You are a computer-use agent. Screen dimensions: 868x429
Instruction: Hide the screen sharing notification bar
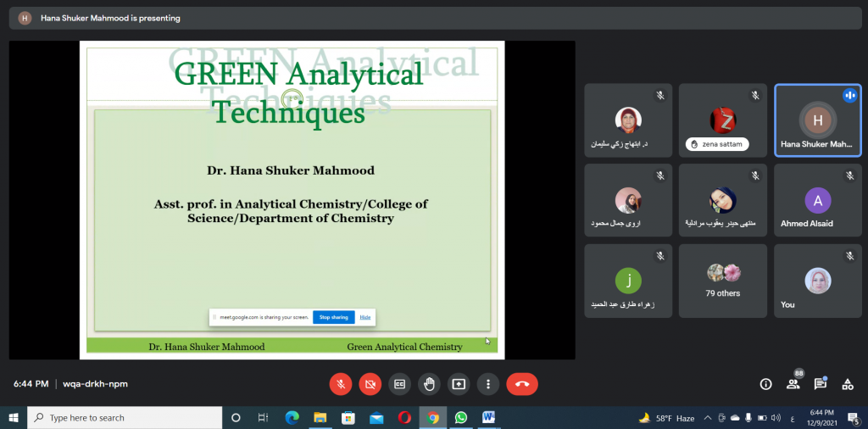pos(365,317)
